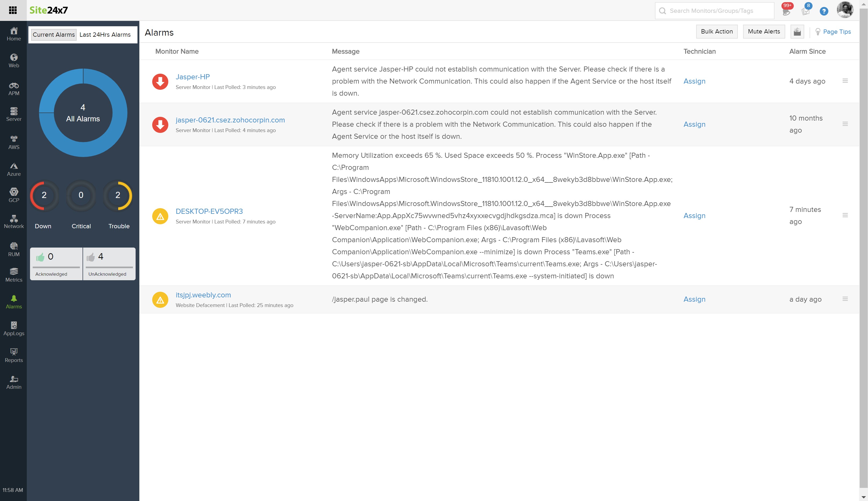Image resolution: width=868 pixels, height=501 pixels.
Task: Filter by Acknowledged alarms
Action: click(56, 264)
